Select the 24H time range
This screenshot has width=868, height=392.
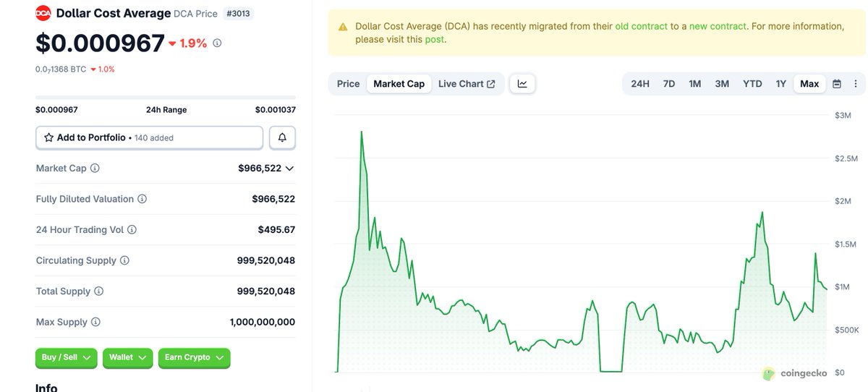coord(640,84)
